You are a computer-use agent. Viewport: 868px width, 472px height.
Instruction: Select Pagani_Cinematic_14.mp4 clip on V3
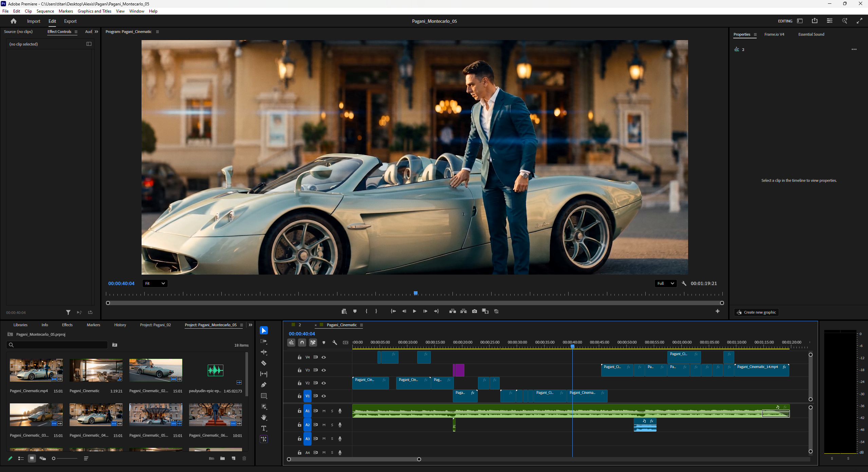[762, 370]
